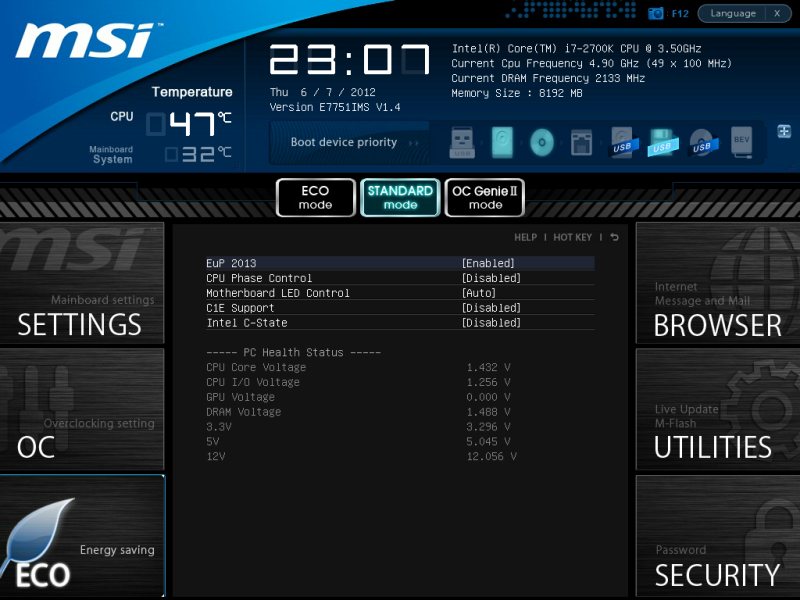This screenshot has width=800, height=600.
Task: Select the Intel C-State label
Action: click(x=246, y=322)
